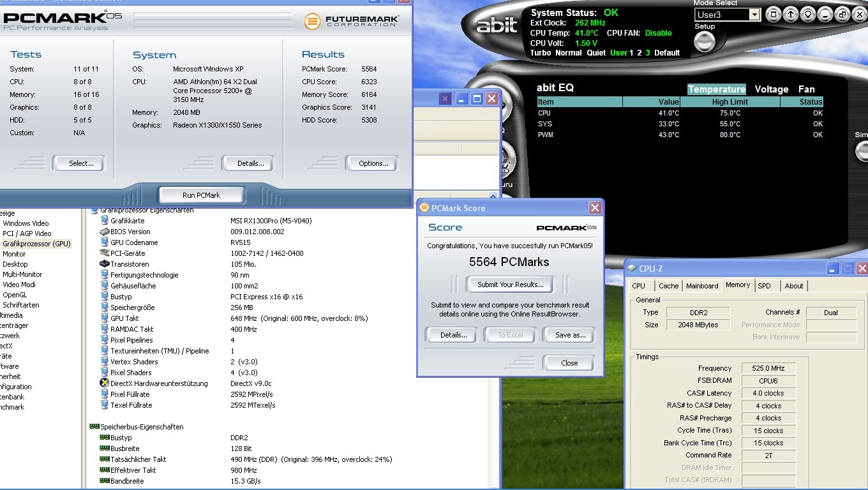The image size is (868, 490).
Task: Switch to the CPU-Z Cache tab
Action: pos(669,286)
